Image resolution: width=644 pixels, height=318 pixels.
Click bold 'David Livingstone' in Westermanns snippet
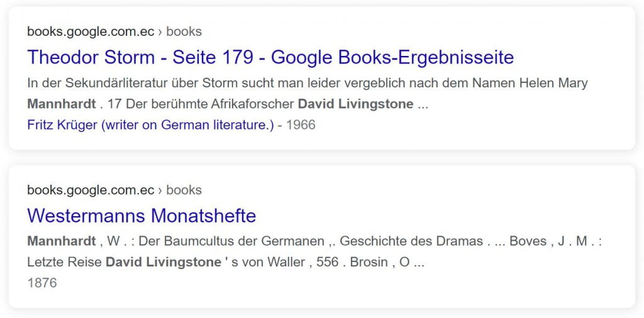pyautogui.click(x=164, y=262)
